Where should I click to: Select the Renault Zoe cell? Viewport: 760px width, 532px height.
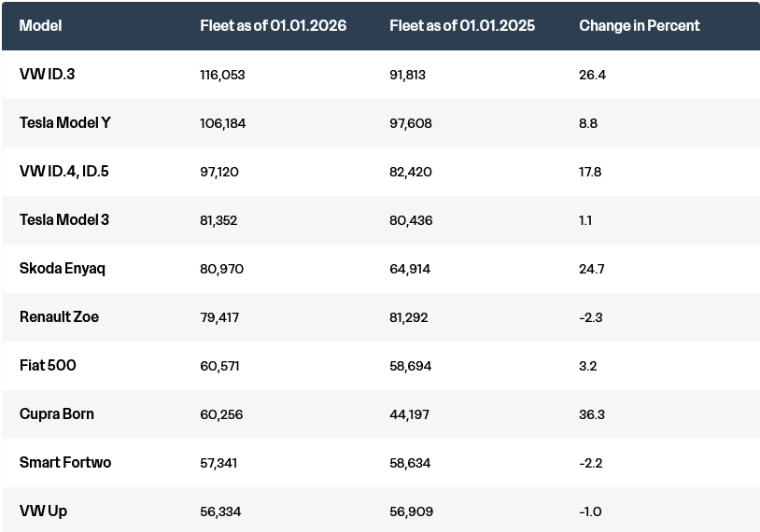pyautogui.click(x=59, y=317)
